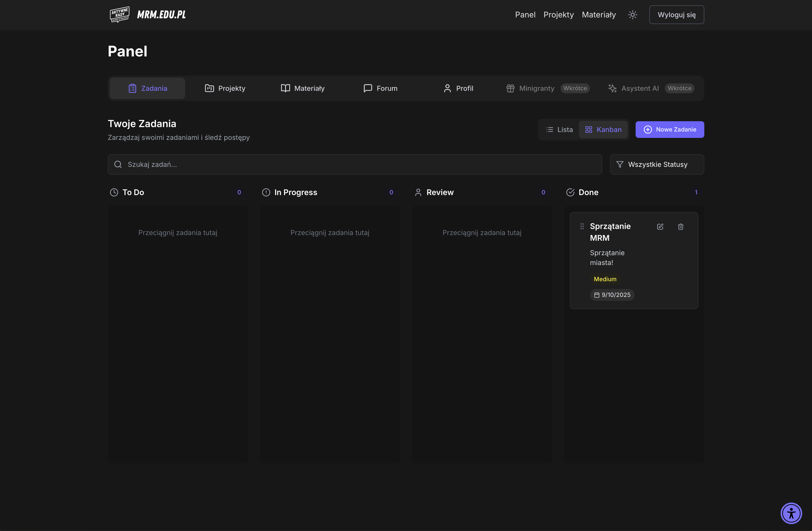Switch to Kanban view

(x=603, y=130)
